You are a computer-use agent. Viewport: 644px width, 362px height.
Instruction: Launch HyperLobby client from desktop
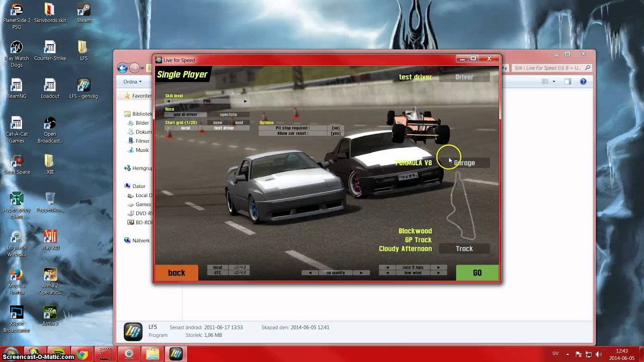(x=17, y=205)
